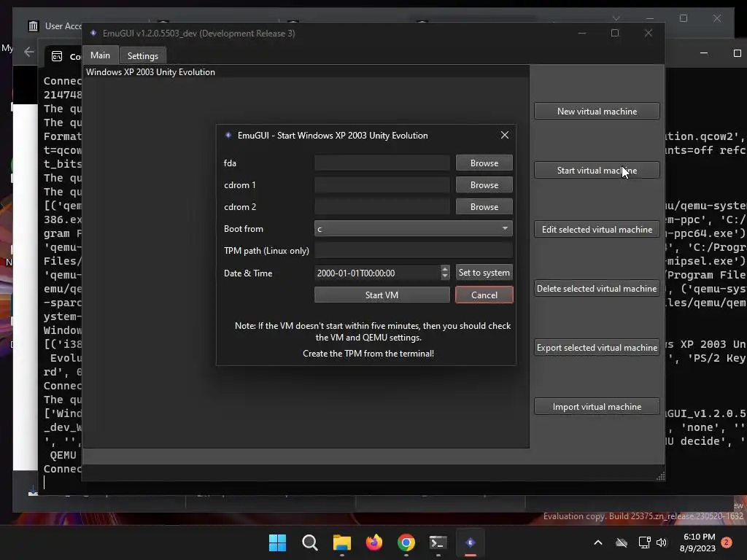This screenshot has width=747, height=560.
Task: Switch to the Terminal taskbar icon
Action: (x=438, y=542)
